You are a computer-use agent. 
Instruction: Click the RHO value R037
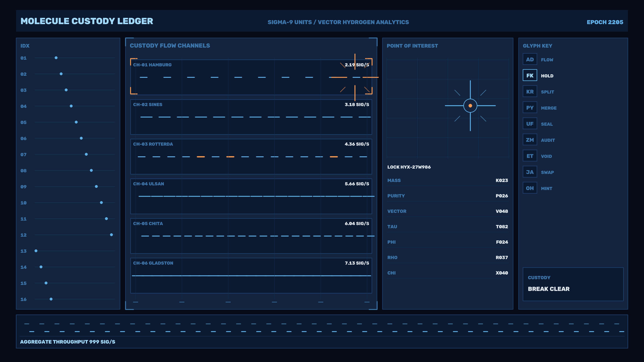point(502,257)
